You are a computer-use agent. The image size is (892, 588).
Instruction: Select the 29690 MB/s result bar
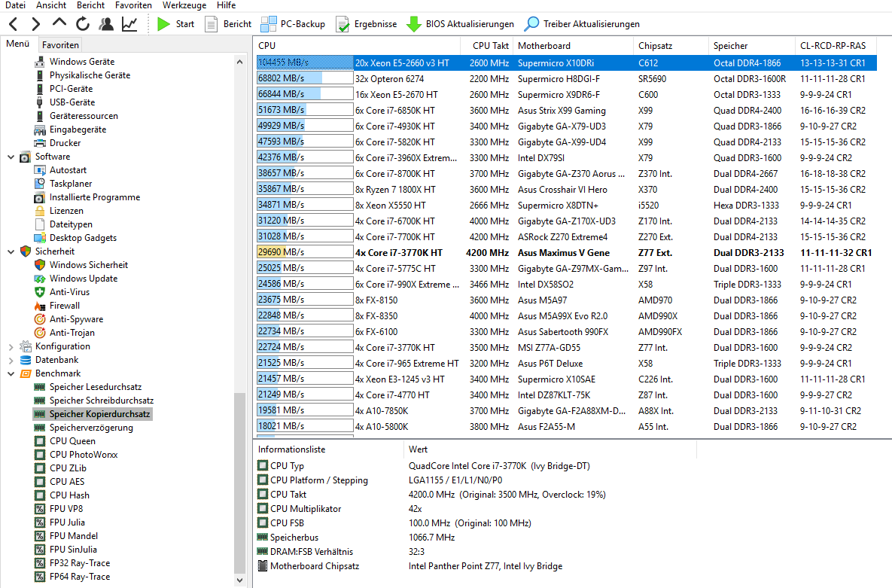(305, 252)
